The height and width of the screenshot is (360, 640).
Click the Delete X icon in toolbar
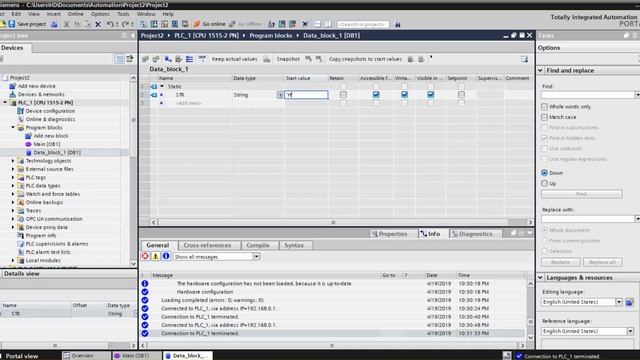(x=98, y=24)
